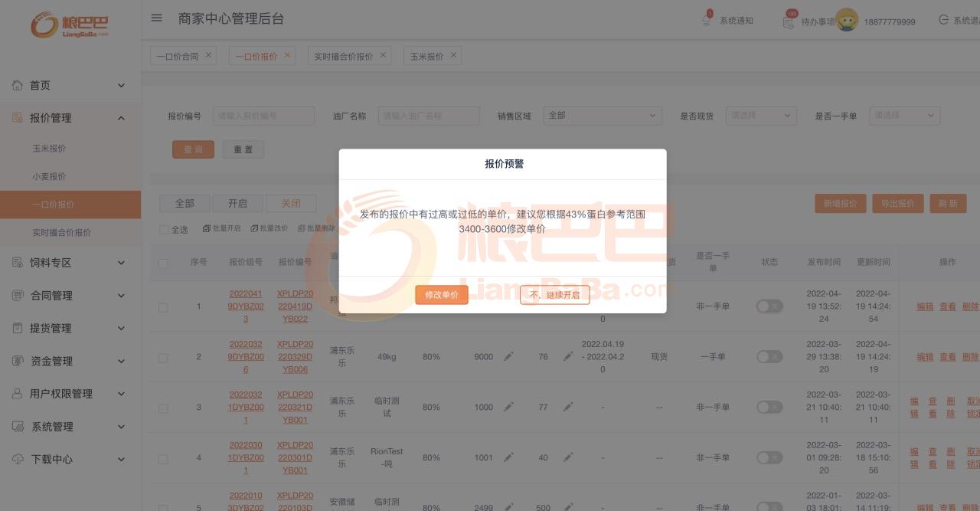Open the pending tasks icon
The height and width of the screenshot is (511, 980).
(x=789, y=21)
